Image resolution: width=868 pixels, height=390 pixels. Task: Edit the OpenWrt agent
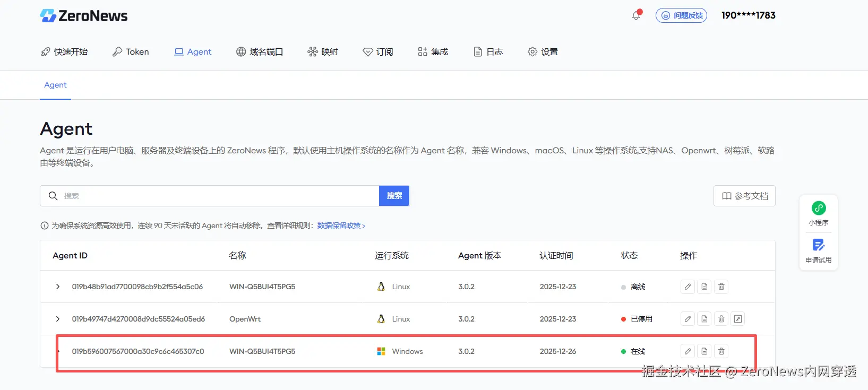click(x=687, y=319)
